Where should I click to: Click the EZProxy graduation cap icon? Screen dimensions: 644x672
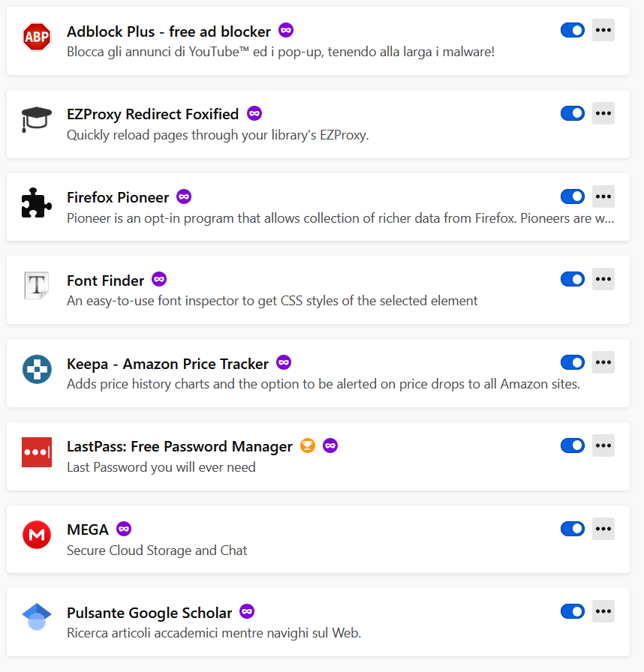pyautogui.click(x=37, y=119)
